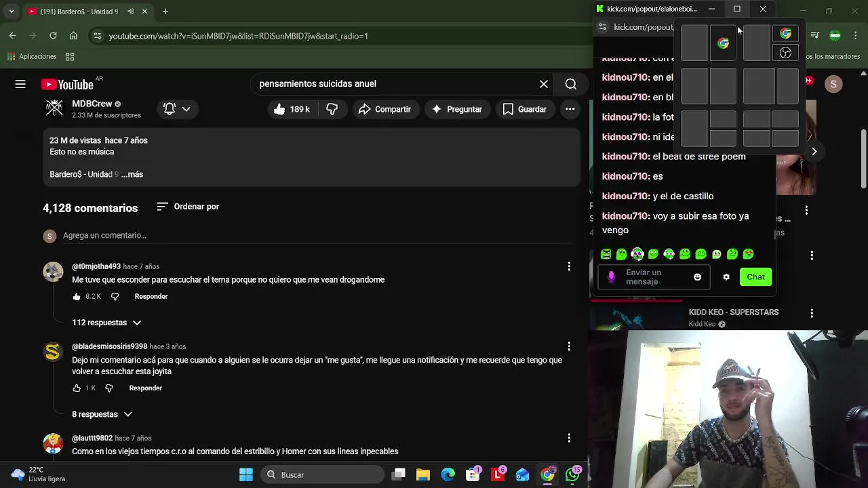Expand the 112 respuestas replies
Screen dimensions: 868x488
tap(106, 323)
